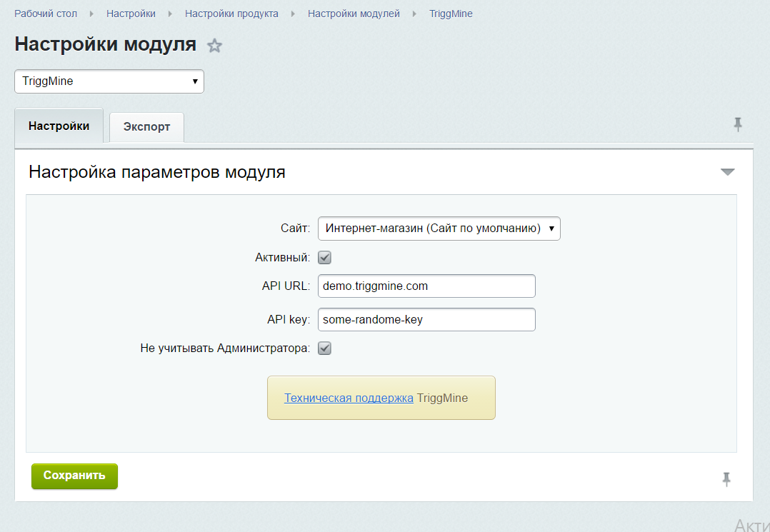
Task: Click the Активный: label
Action: click(282, 258)
